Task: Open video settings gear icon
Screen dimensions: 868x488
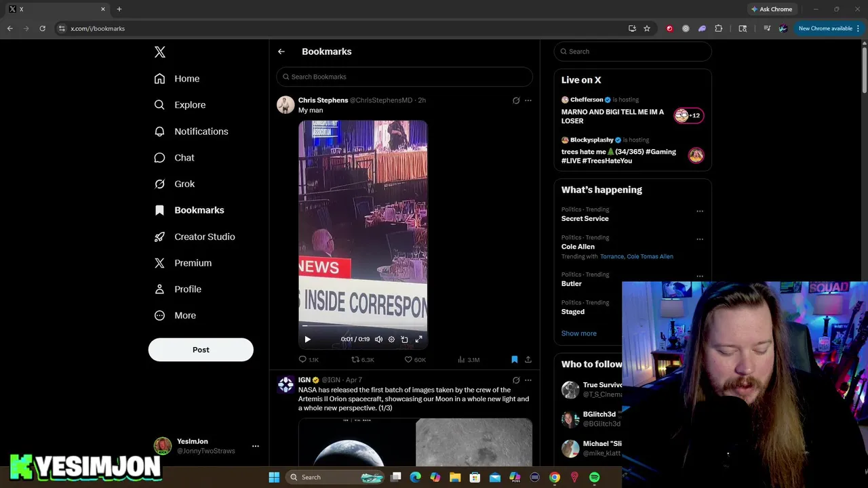Action: pos(391,340)
